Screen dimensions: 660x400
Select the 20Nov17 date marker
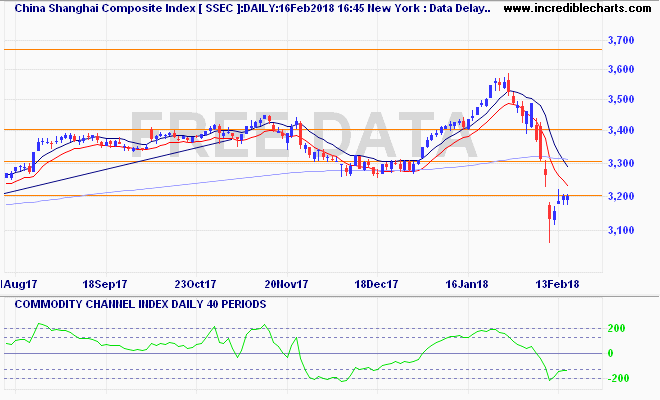tap(283, 284)
